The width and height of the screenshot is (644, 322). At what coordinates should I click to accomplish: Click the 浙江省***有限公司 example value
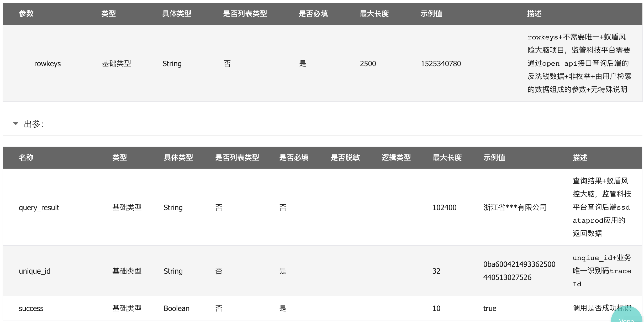tap(515, 207)
